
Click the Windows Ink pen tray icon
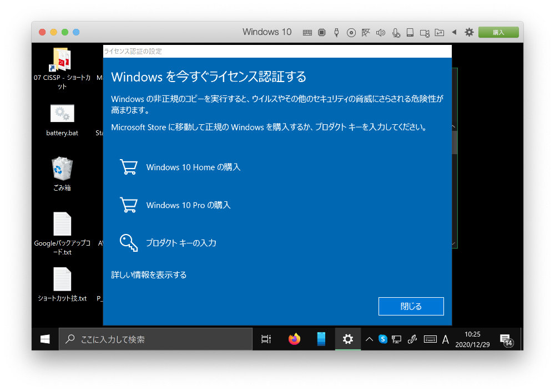pos(412,339)
